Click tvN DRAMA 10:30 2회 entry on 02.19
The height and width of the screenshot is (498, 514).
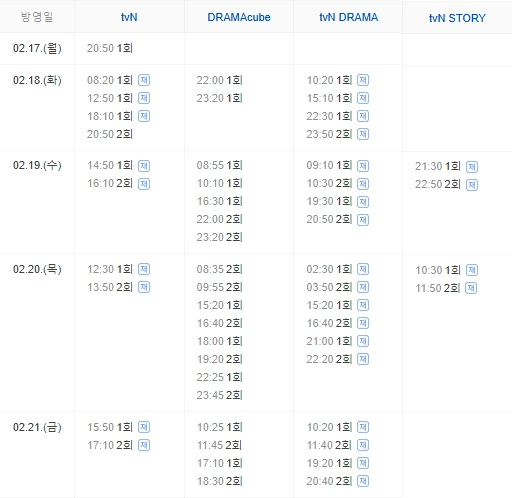click(x=329, y=183)
